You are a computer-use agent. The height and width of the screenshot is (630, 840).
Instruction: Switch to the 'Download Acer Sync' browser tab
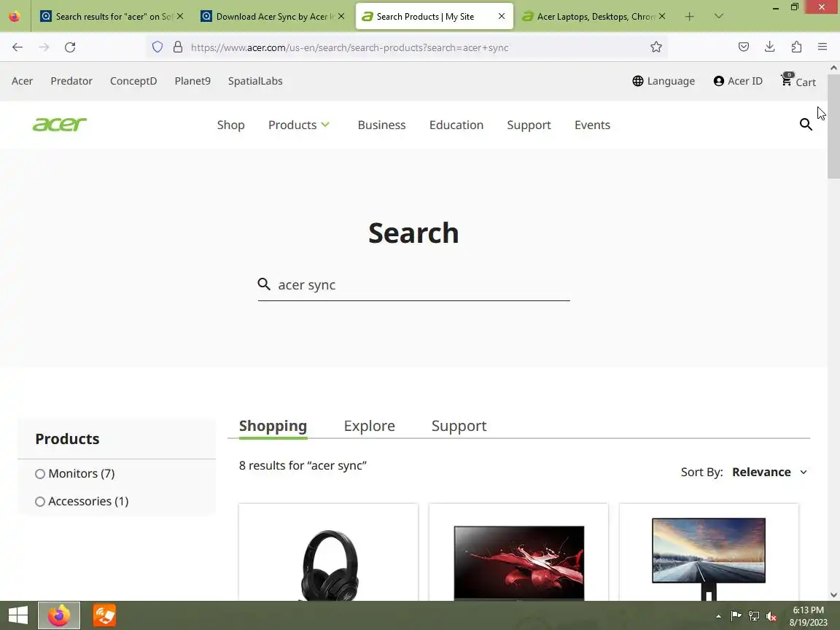[x=272, y=17]
